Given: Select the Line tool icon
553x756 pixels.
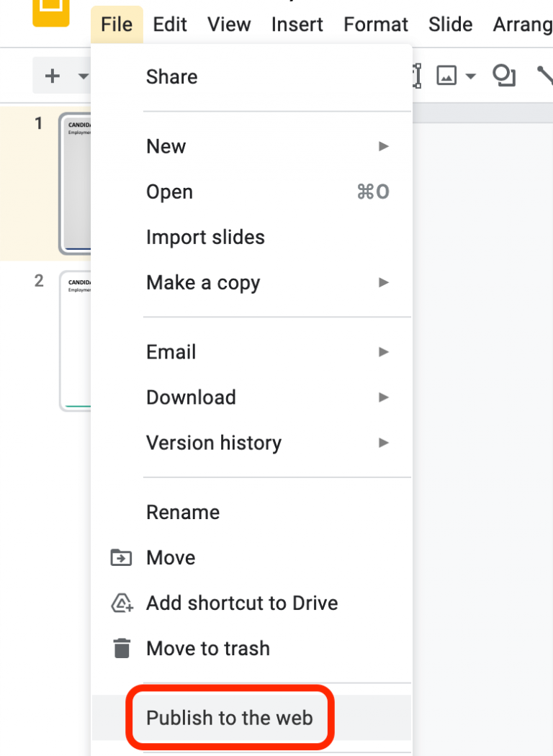Looking at the screenshot, I should [545, 76].
